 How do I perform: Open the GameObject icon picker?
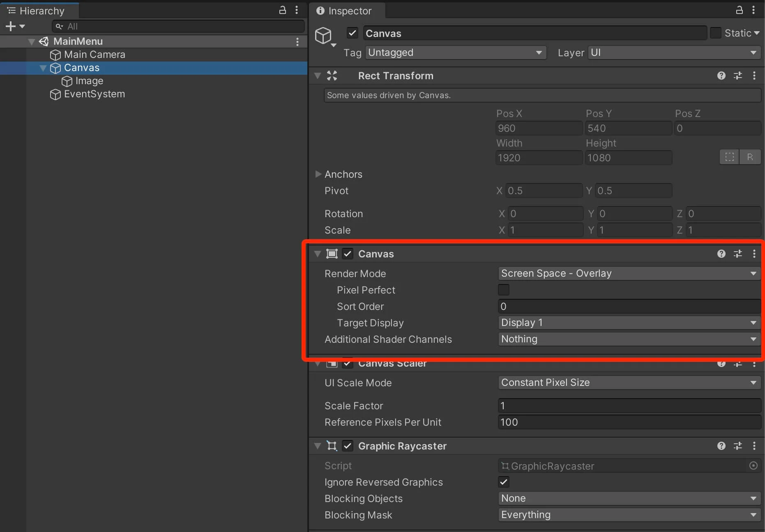point(325,37)
